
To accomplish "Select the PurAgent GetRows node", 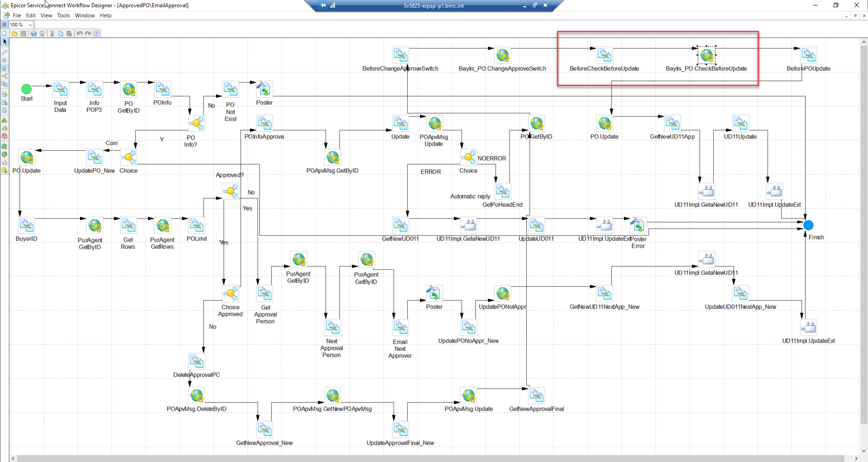I will 163,225.
